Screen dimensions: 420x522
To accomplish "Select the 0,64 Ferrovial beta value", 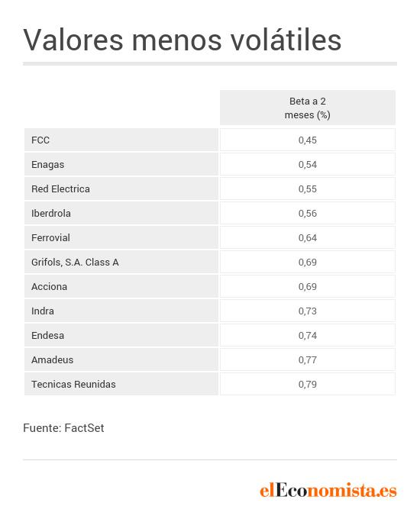I will 308,237.
